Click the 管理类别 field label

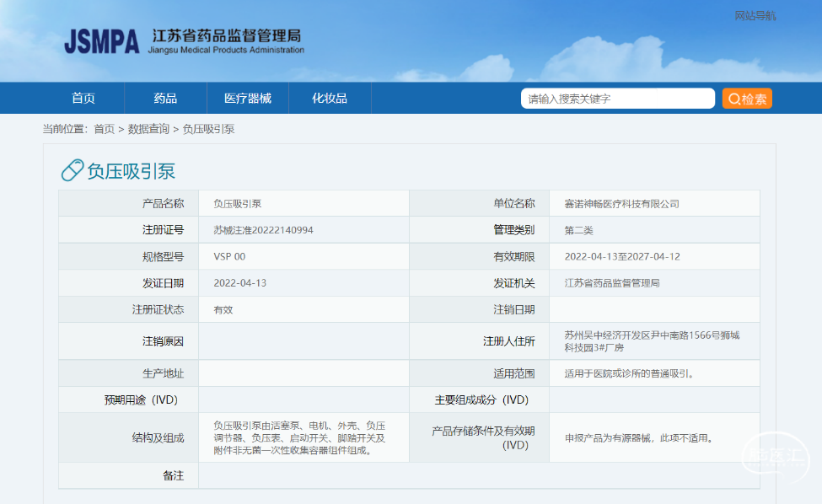[x=513, y=230]
